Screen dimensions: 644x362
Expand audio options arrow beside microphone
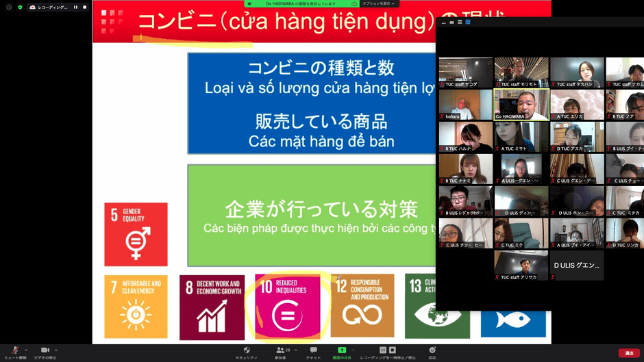coord(26,350)
